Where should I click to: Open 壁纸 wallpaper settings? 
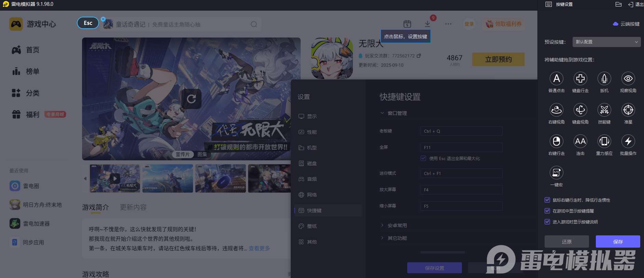328,226
